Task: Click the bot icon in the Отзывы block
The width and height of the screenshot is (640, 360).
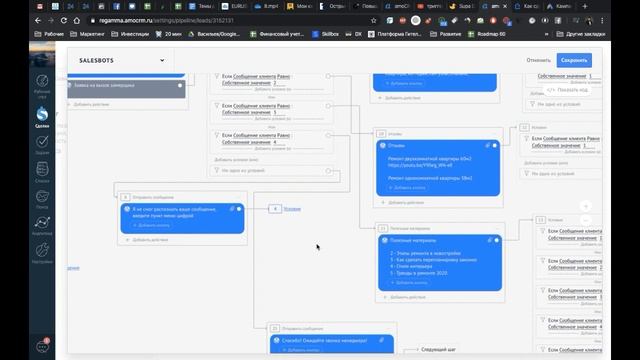Action: pyautogui.click(x=383, y=145)
